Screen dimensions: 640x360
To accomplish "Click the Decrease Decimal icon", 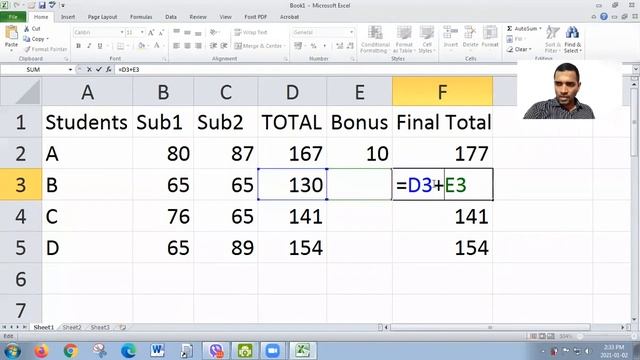I will click(350, 46).
